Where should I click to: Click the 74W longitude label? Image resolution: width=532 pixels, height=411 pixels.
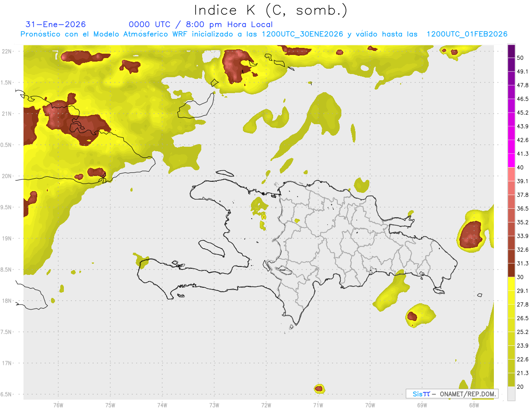[x=162, y=405]
